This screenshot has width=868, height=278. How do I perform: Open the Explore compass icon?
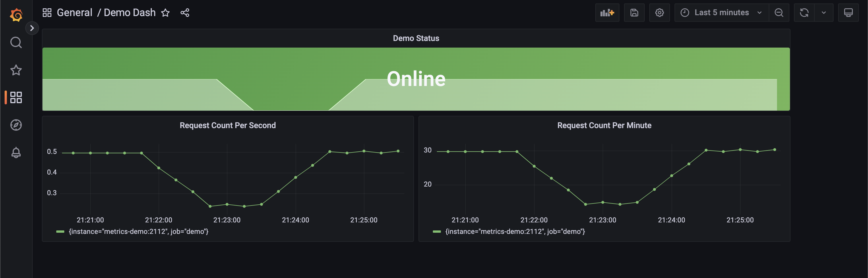point(16,125)
